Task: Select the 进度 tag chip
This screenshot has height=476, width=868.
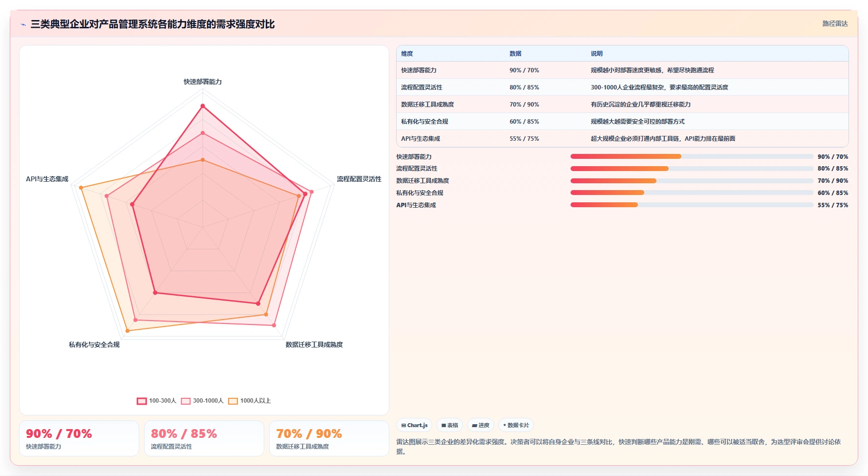Action: coord(481,425)
